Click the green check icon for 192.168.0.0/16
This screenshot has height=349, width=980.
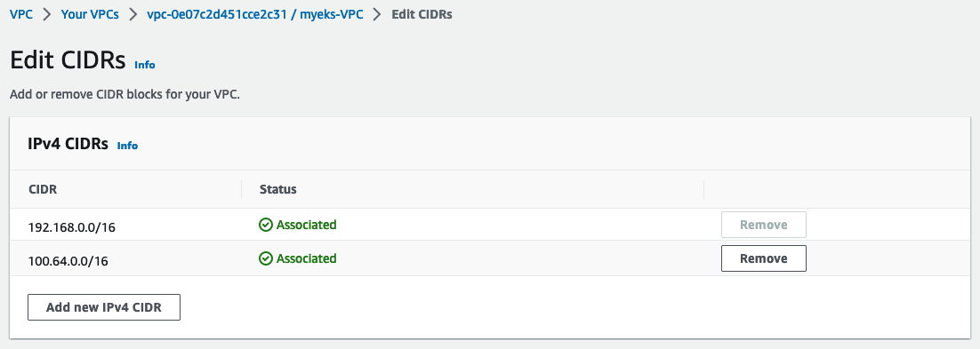point(266,225)
